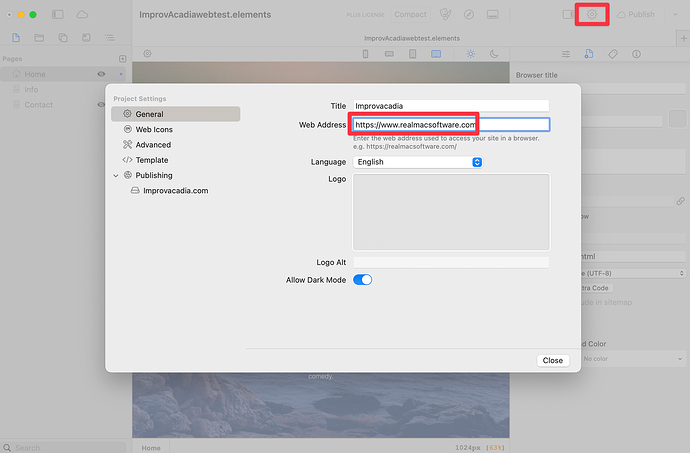Select the tablet breakpoint icon

tap(412, 54)
